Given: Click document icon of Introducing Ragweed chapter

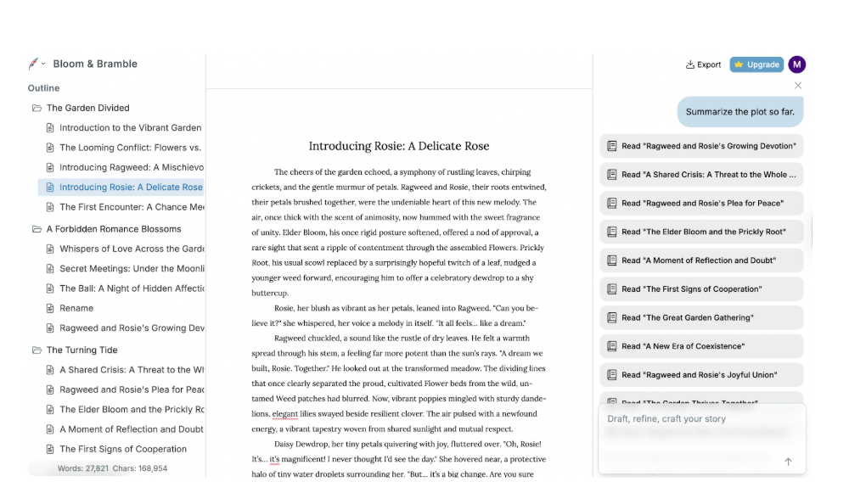Looking at the screenshot, I should click(x=50, y=167).
